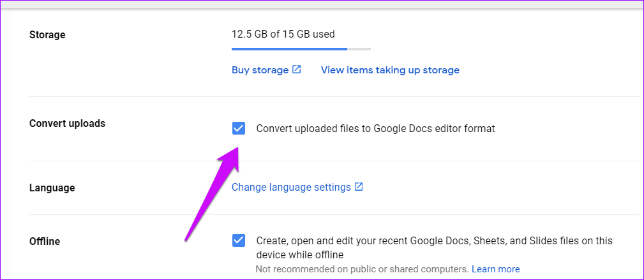
Task: Click the Storage section heading
Action: point(47,34)
